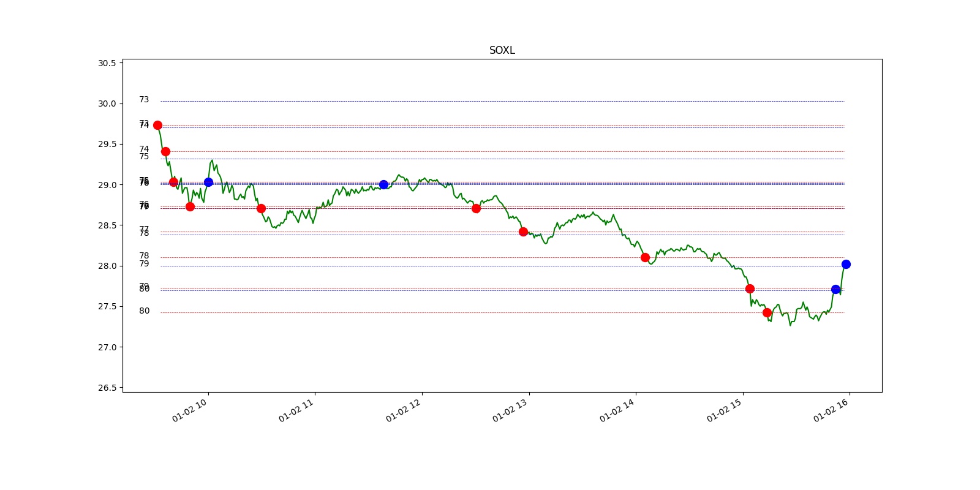Click the first red marker at the price line start
This screenshot has width=980, height=490.
click(x=157, y=125)
